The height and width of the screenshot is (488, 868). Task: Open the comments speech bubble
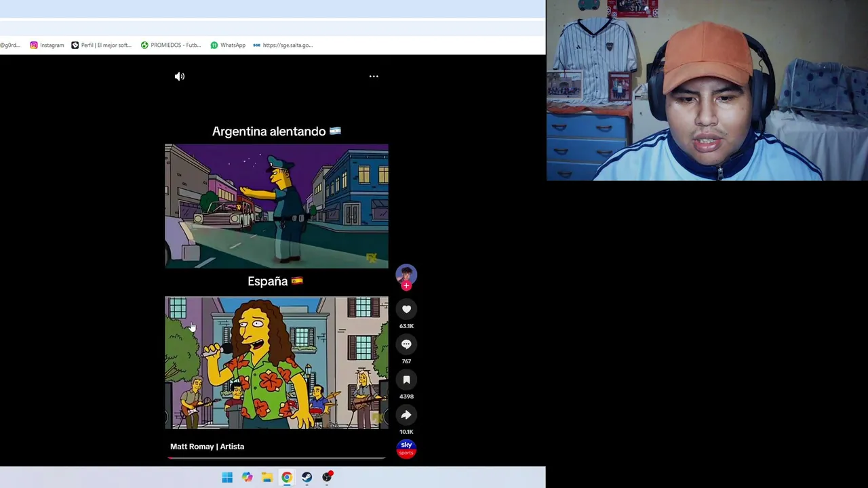pos(406,344)
